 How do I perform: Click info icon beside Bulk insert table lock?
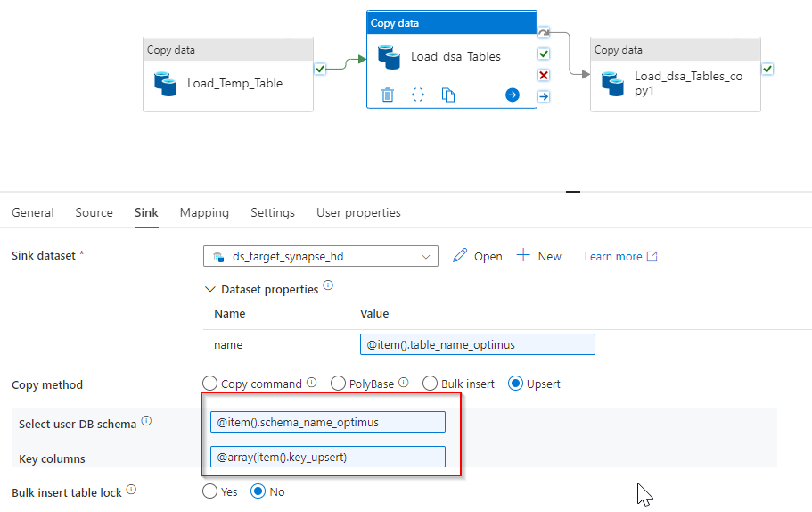tap(132, 489)
